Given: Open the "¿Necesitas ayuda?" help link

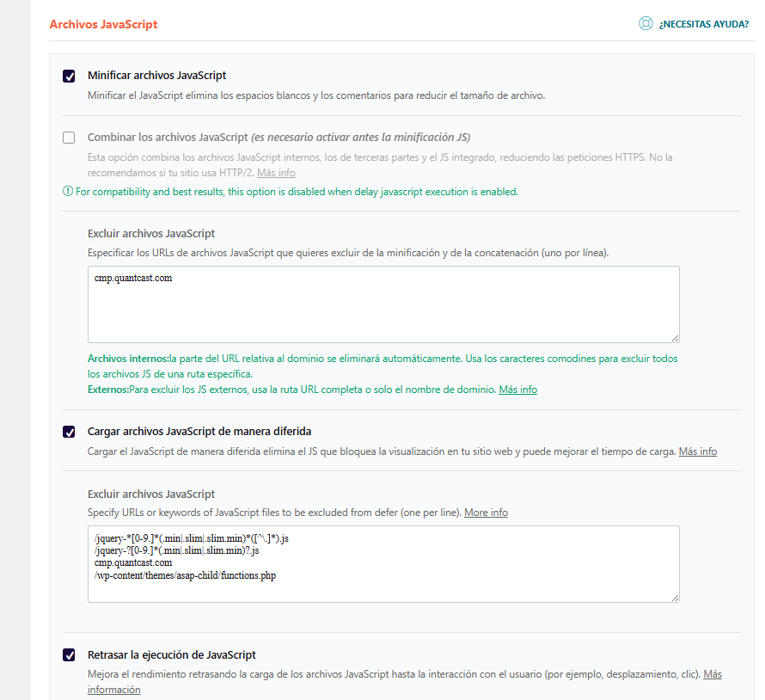Looking at the screenshot, I should click(x=703, y=24).
